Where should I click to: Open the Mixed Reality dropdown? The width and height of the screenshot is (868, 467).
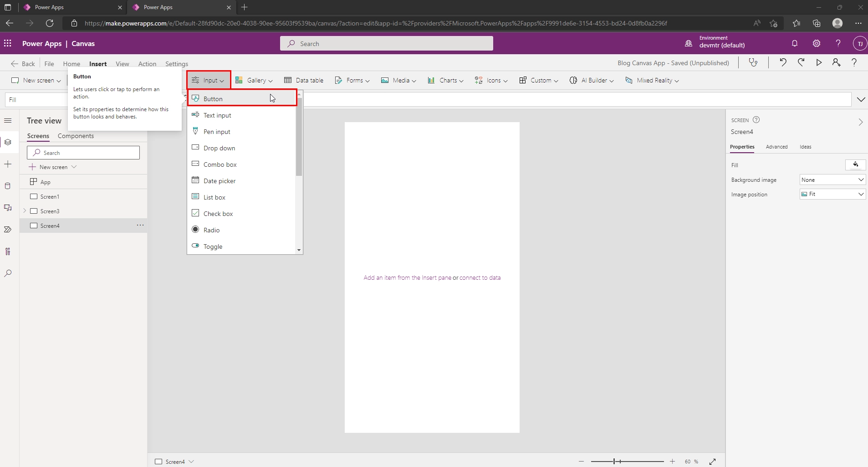coord(652,80)
